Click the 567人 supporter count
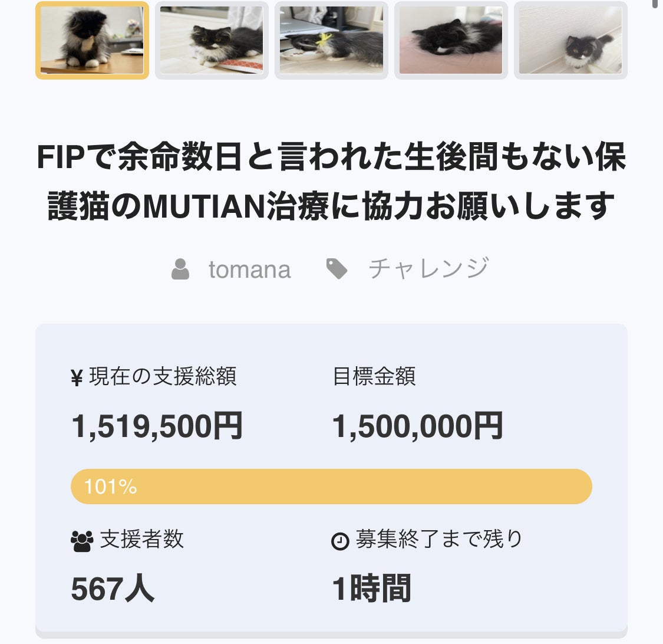 pos(113,589)
